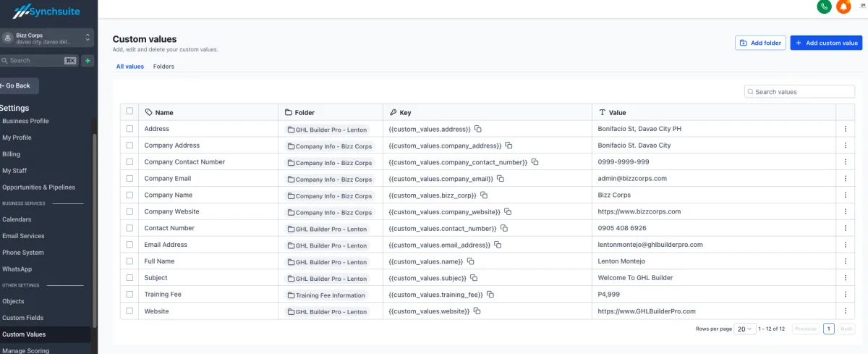
Task: Open Opportunities & Pipelines settings
Action: [x=38, y=187]
